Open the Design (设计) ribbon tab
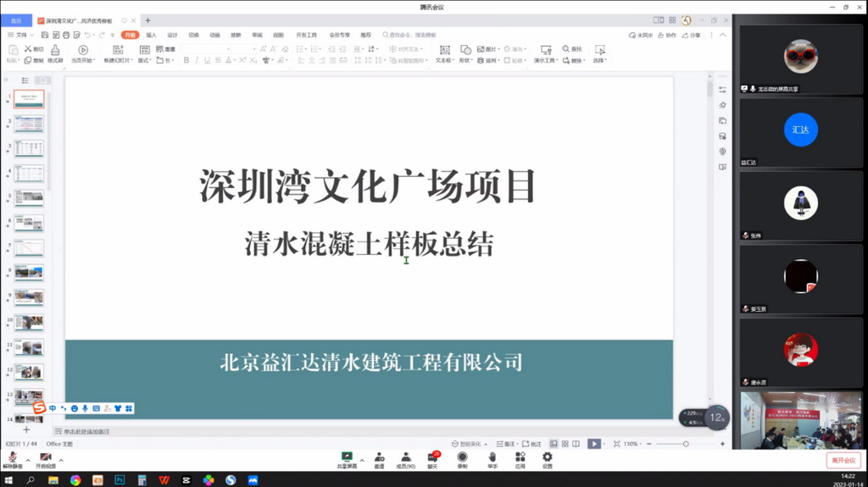This screenshot has height=487, width=868. [172, 35]
